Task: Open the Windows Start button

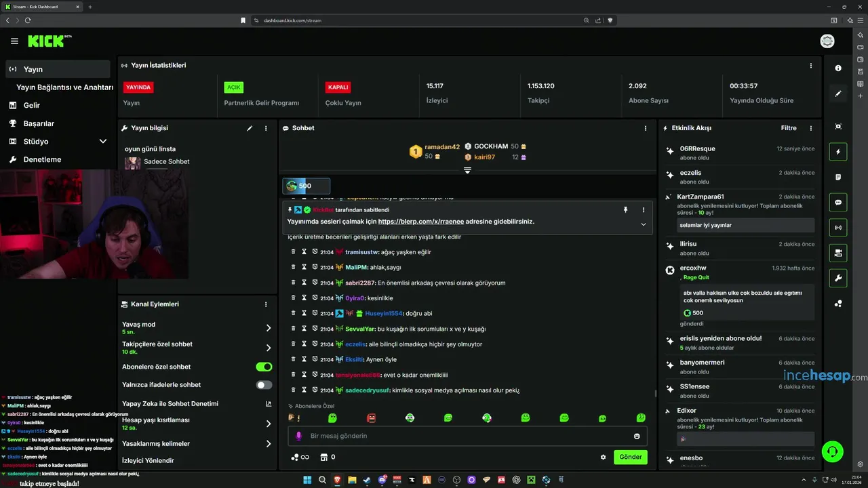Action: (307, 480)
